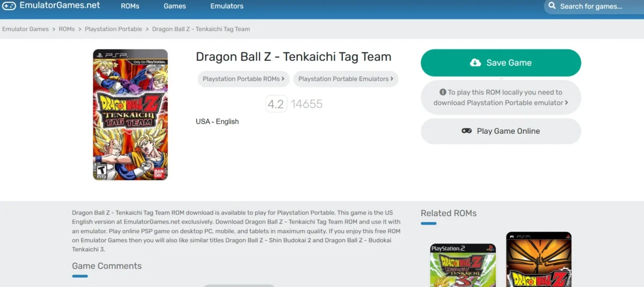Click the Play Game Online button
644x287 pixels.
pos(501,131)
